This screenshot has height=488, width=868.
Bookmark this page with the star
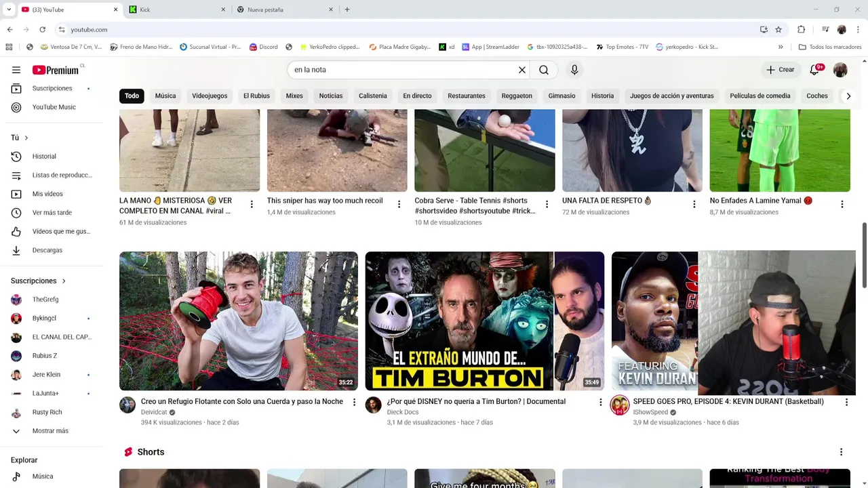[x=778, y=30]
